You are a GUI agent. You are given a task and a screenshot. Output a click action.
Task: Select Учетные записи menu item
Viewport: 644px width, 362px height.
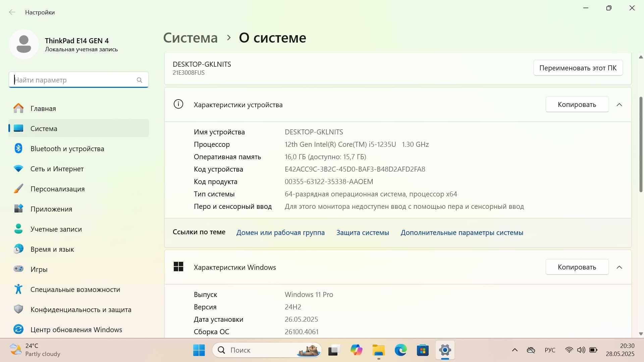point(78,229)
